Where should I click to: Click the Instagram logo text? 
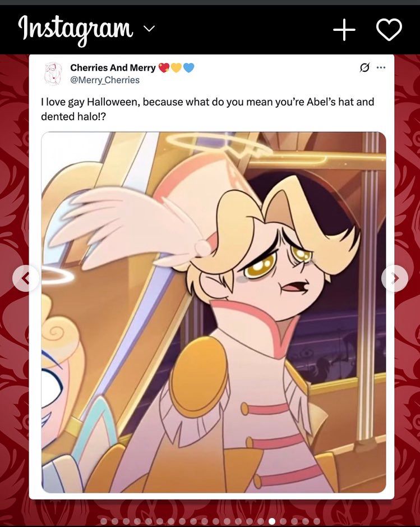76,29
